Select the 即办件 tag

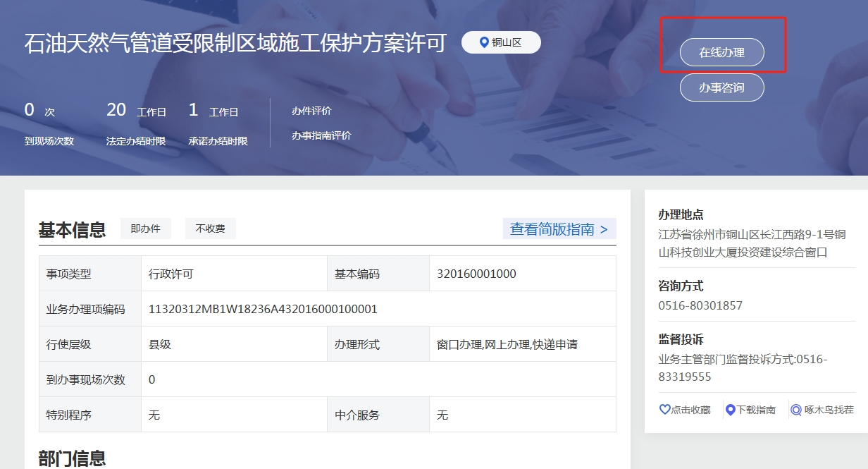pos(146,229)
